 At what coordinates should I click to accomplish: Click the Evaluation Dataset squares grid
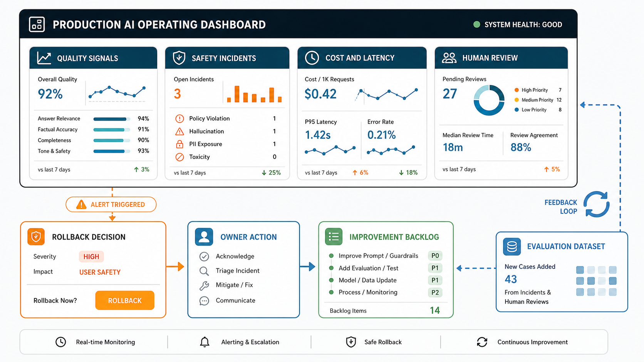click(x=596, y=281)
